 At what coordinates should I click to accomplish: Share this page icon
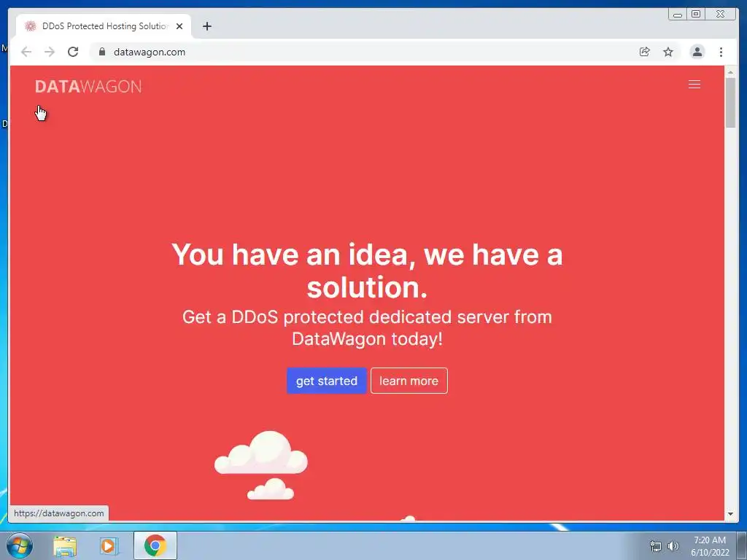(645, 52)
